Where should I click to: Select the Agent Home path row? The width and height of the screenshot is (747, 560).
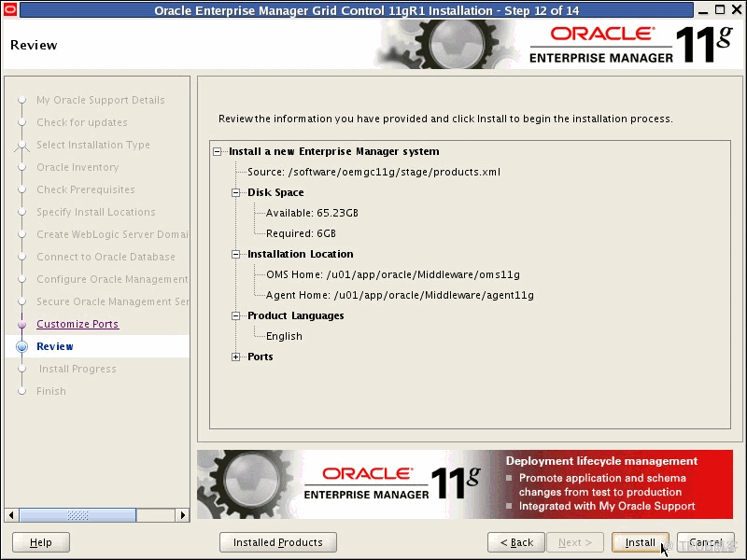401,295
